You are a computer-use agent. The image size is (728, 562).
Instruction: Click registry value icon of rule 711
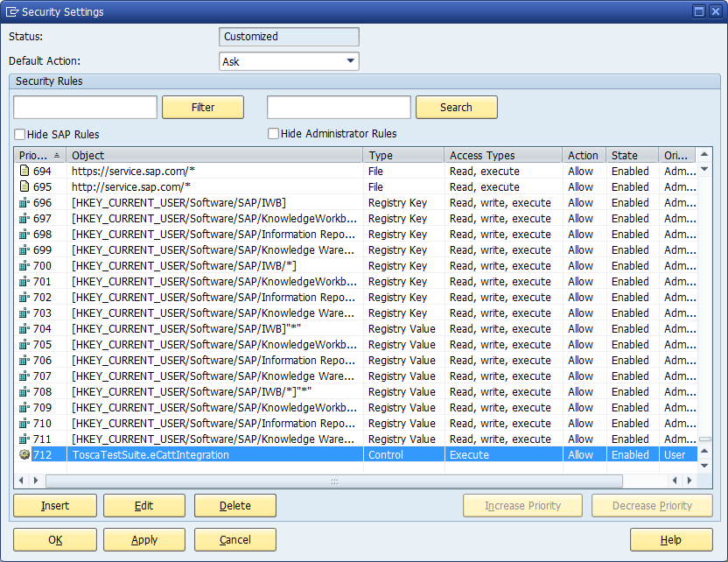tap(24, 439)
